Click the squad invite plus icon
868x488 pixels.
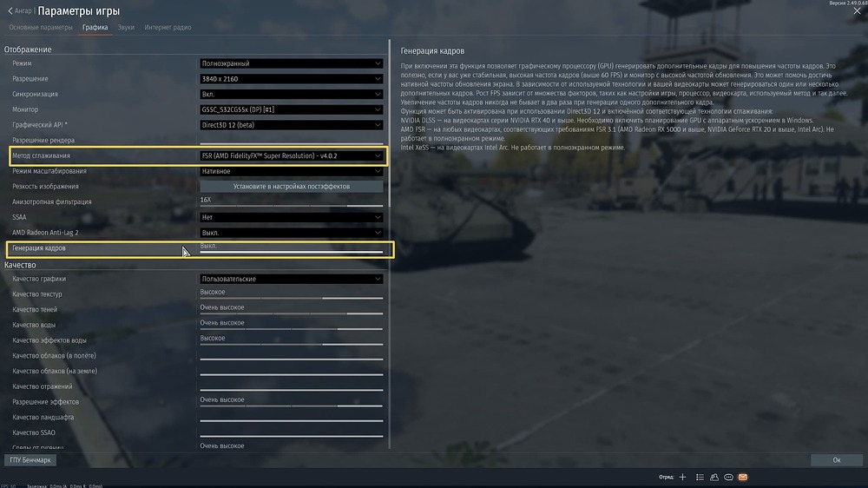click(682, 477)
